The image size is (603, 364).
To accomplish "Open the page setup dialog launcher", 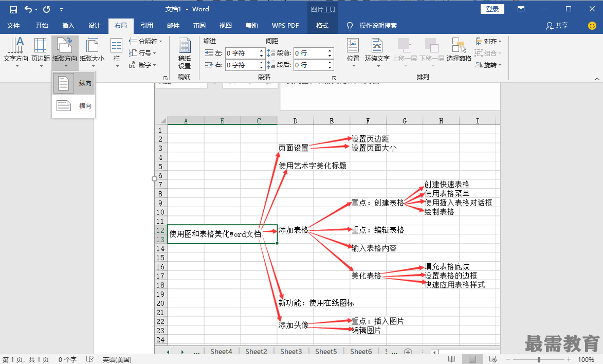I will coord(166,78).
